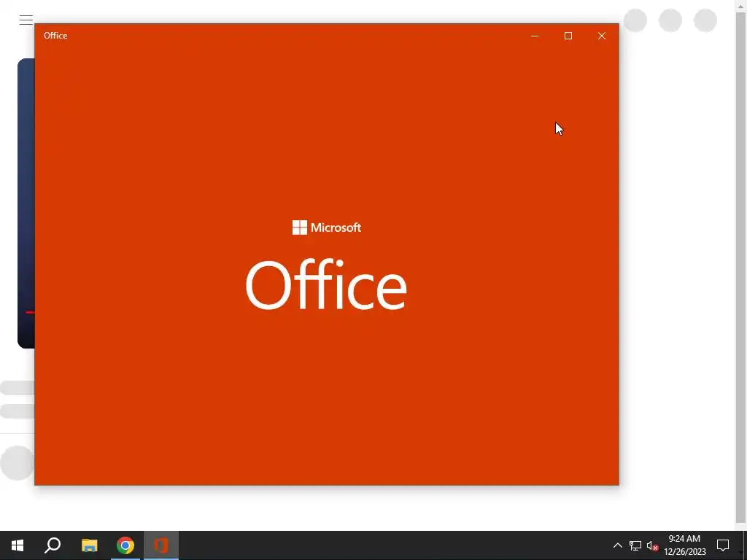This screenshot has height=560, width=747.
Task: Open the hamburger menu in the background window
Action: pyautogui.click(x=26, y=20)
